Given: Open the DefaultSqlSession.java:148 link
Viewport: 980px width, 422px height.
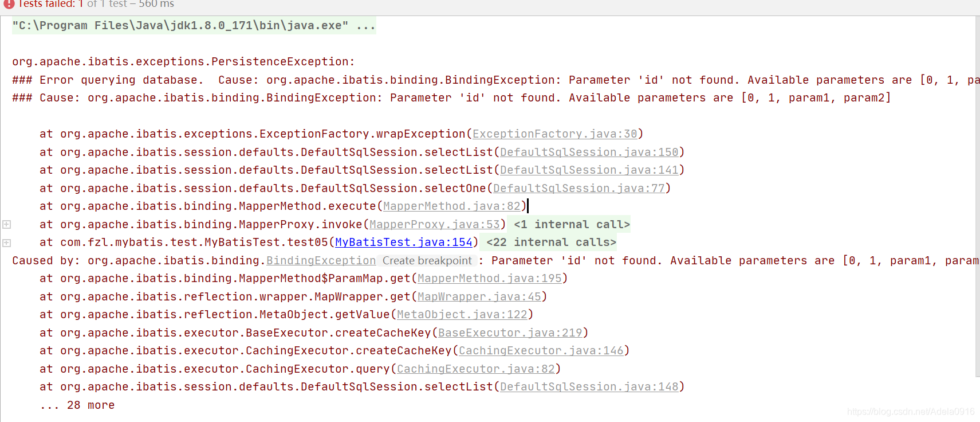Looking at the screenshot, I should [x=589, y=386].
